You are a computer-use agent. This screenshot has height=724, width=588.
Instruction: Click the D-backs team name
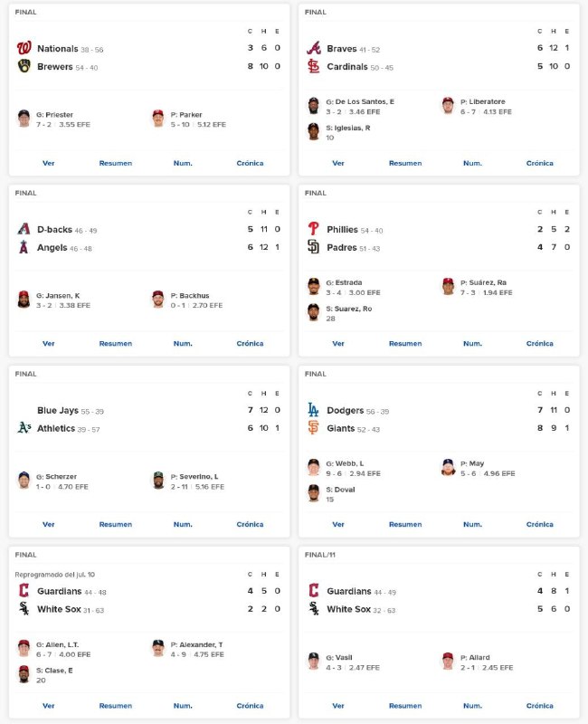pyautogui.click(x=54, y=230)
